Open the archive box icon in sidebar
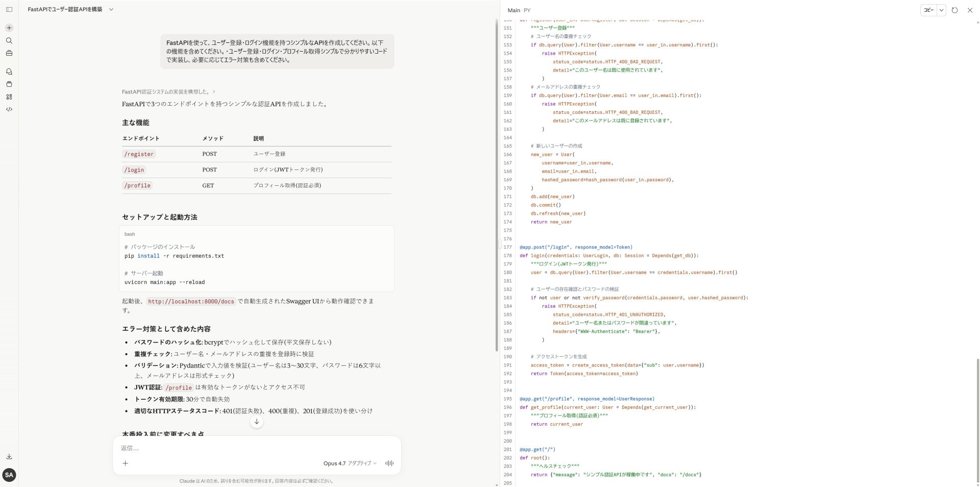The image size is (980, 487). (x=9, y=84)
